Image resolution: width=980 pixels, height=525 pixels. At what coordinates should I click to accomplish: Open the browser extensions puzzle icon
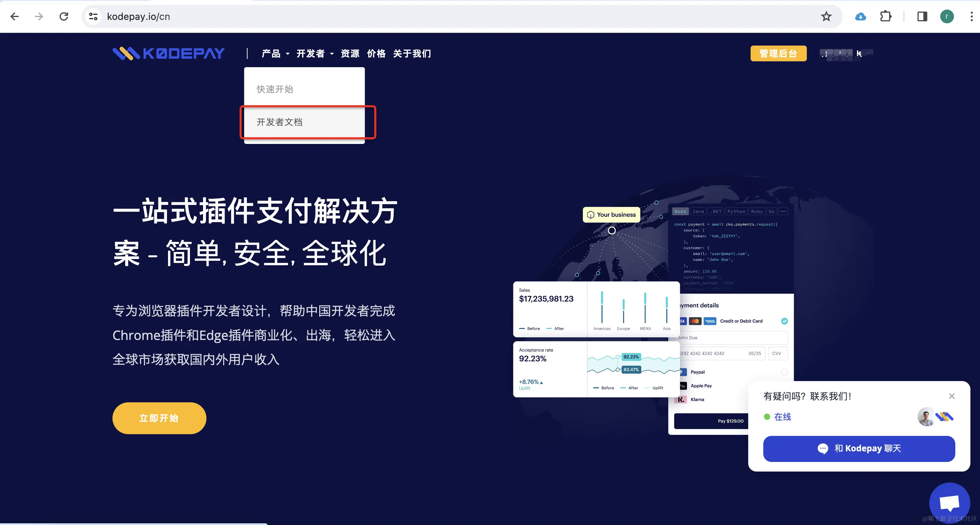point(886,16)
